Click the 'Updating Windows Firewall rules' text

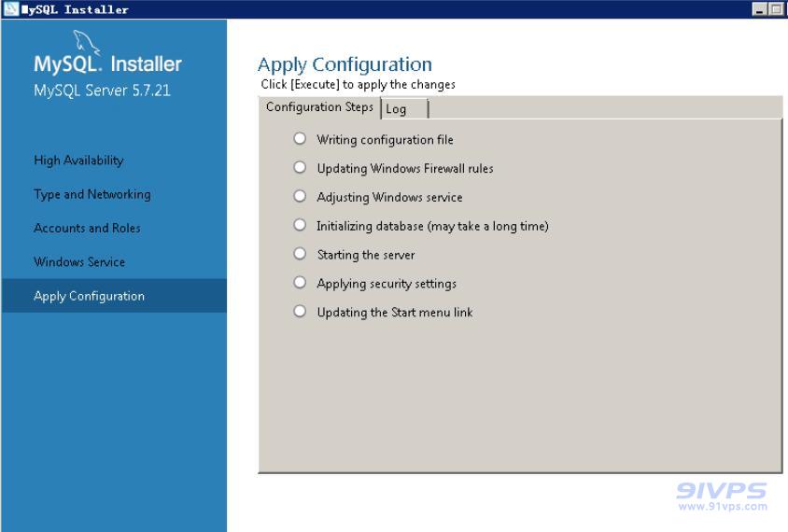pos(405,168)
